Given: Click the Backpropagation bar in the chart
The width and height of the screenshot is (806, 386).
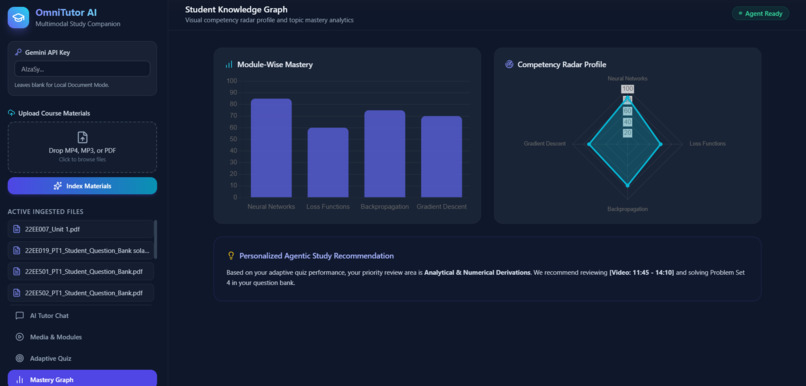Looking at the screenshot, I should (384, 154).
